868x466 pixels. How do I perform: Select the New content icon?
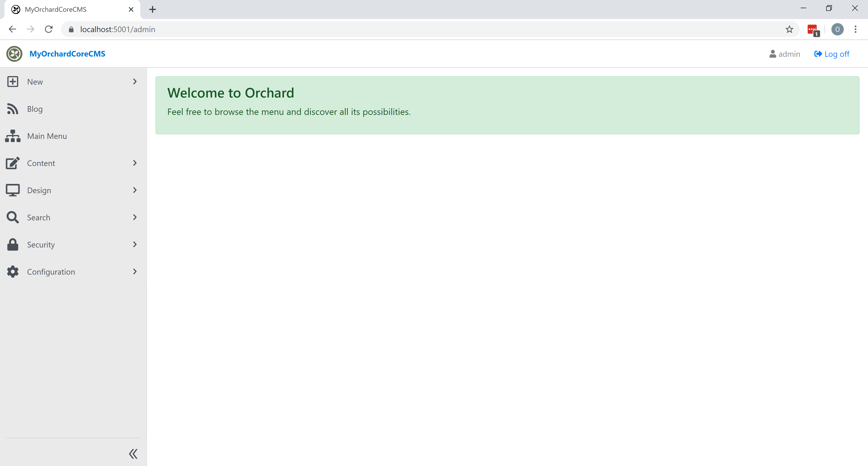point(12,81)
